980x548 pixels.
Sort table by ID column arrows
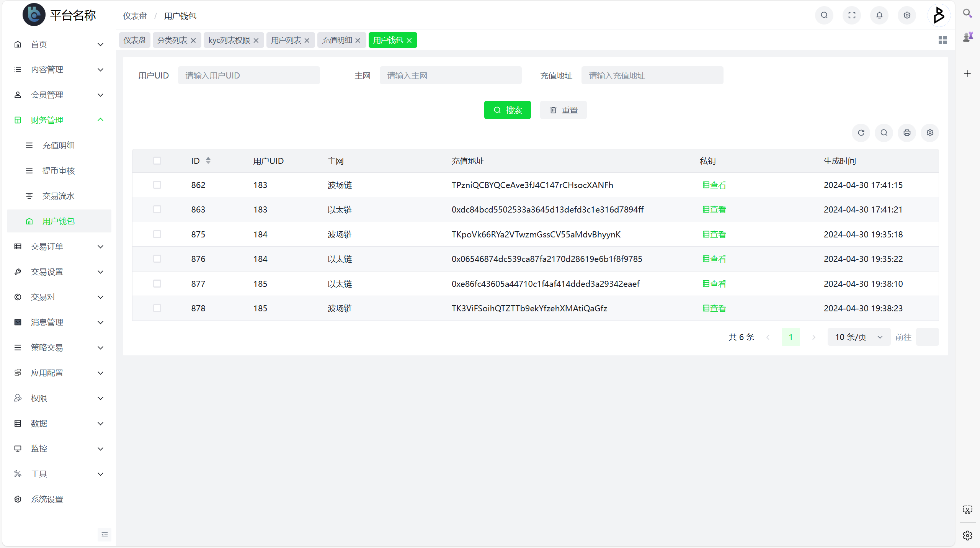[208, 160]
